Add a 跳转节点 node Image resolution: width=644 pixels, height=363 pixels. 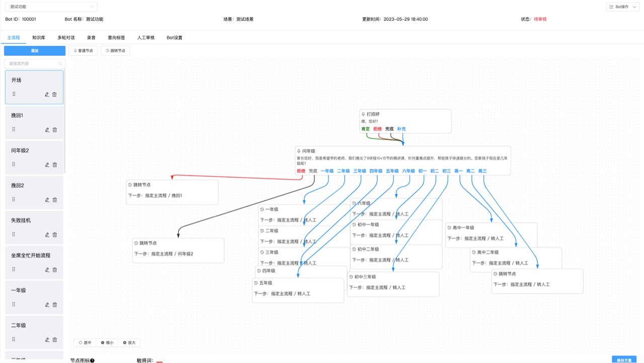pos(116,51)
